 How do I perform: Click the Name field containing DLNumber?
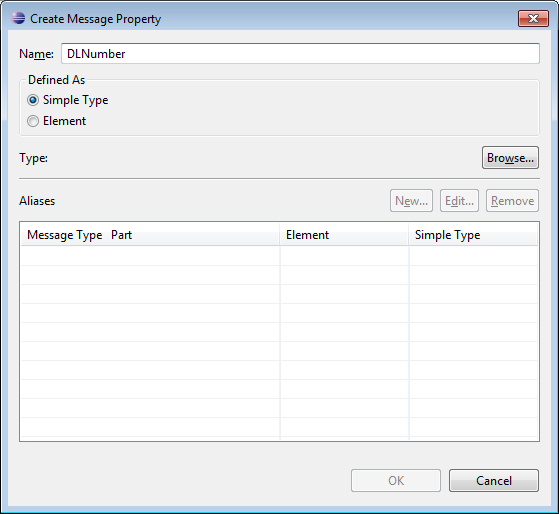[300, 54]
